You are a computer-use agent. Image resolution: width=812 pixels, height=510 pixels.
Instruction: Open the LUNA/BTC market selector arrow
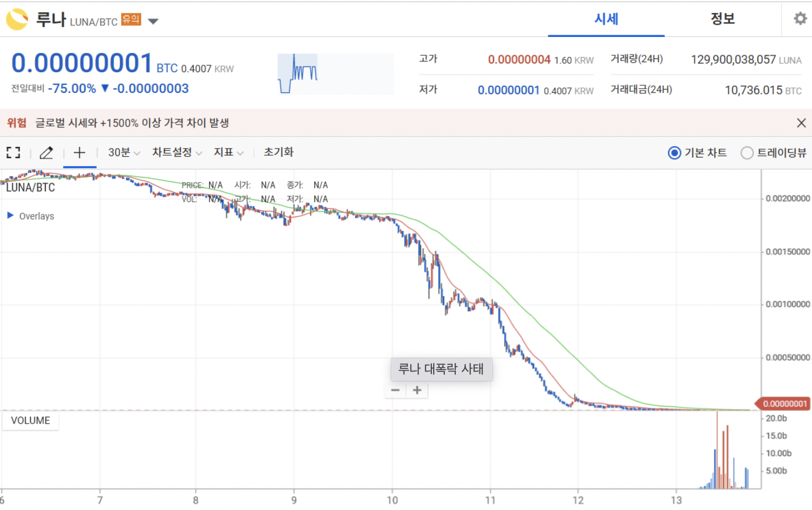pyautogui.click(x=153, y=22)
